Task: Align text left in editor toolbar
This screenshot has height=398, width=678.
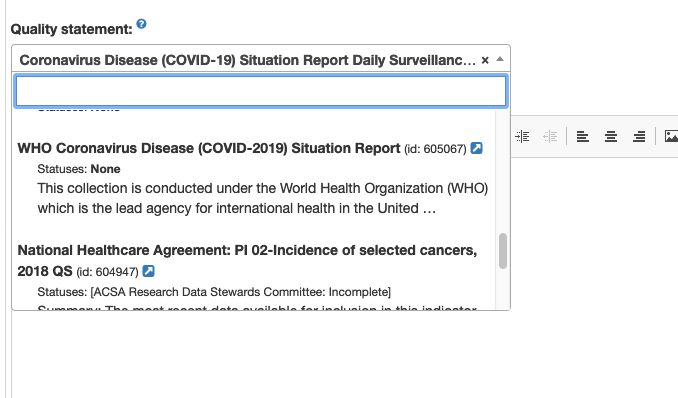Action: (582, 137)
